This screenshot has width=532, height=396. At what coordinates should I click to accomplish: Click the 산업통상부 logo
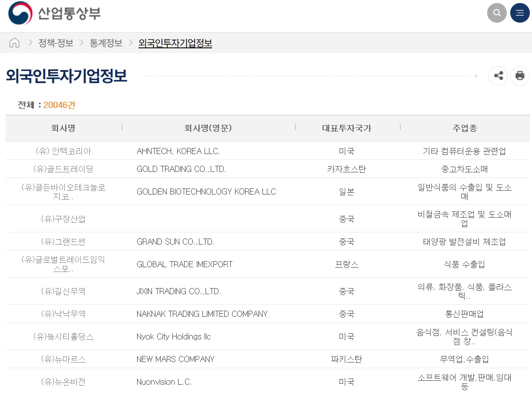tap(54, 13)
